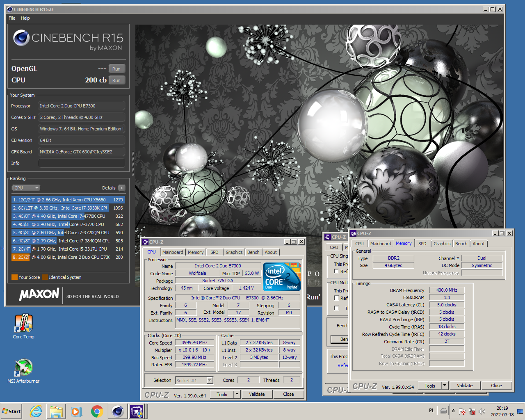Switch to Cinebench via its taskbar icon
Screen dimensions: 525x420
click(117, 411)
